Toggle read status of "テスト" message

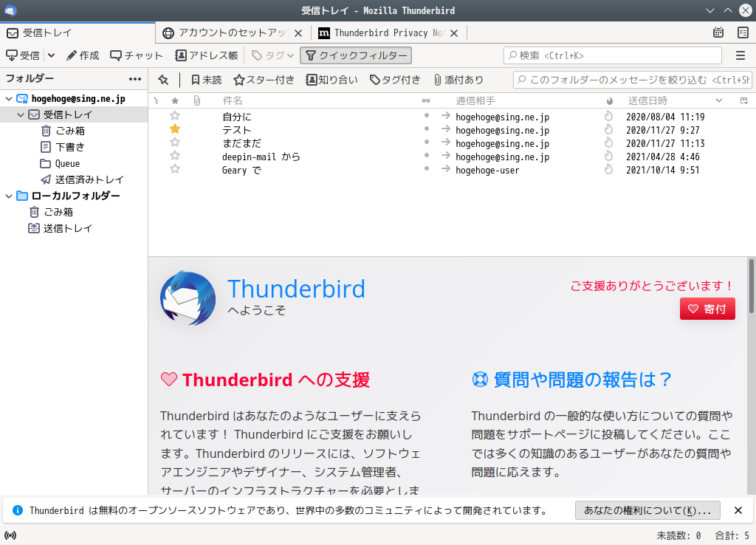427,128
